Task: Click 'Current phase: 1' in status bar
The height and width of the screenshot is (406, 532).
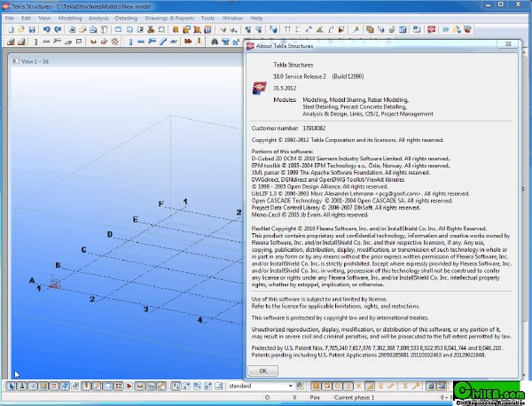Action: (354, 397)
